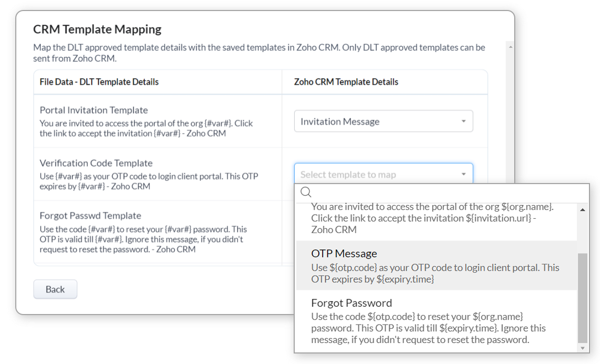Click the search magnifier icon in dropdown

(x=306, y=192)
